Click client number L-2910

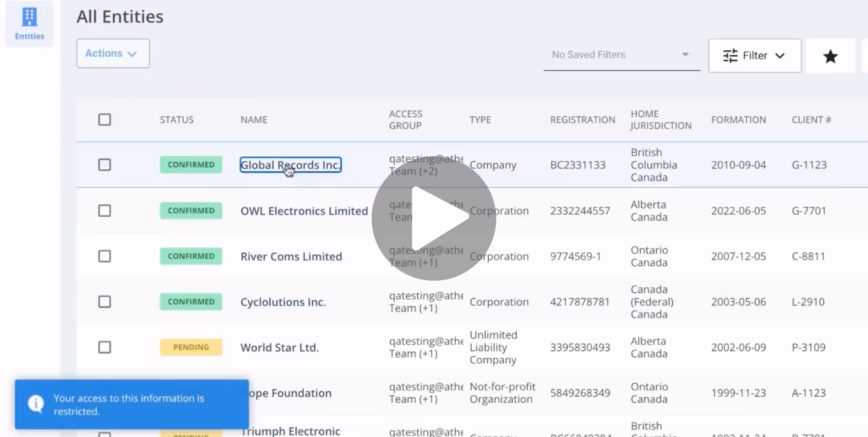click(x=808, y=302)
